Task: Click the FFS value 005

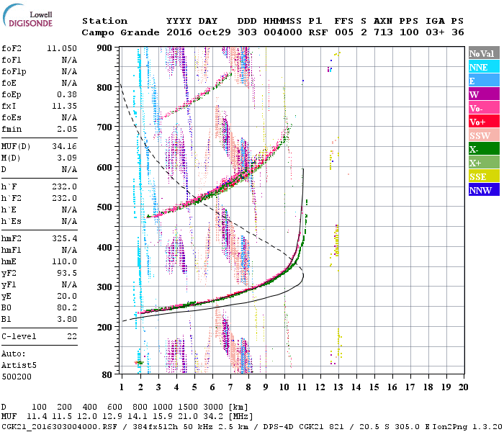Action: (344, 32)
